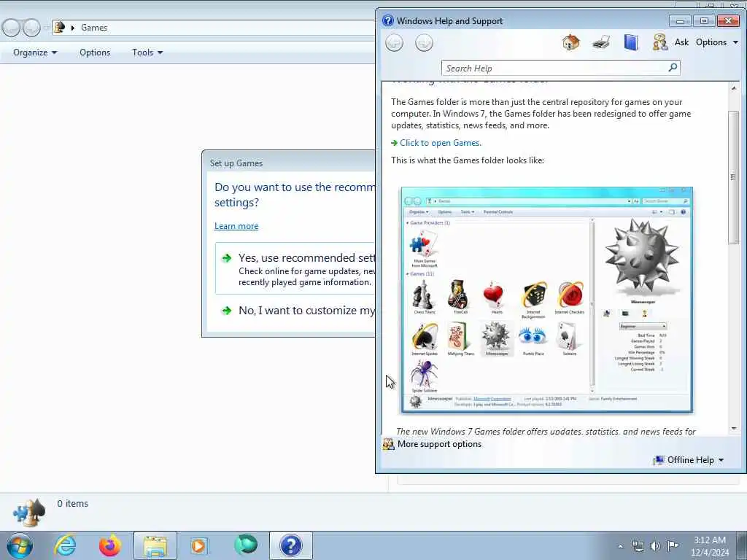This screenshot has height=560, width=747.
Task: Click the Set up Games dialog title
Action: 236,163
